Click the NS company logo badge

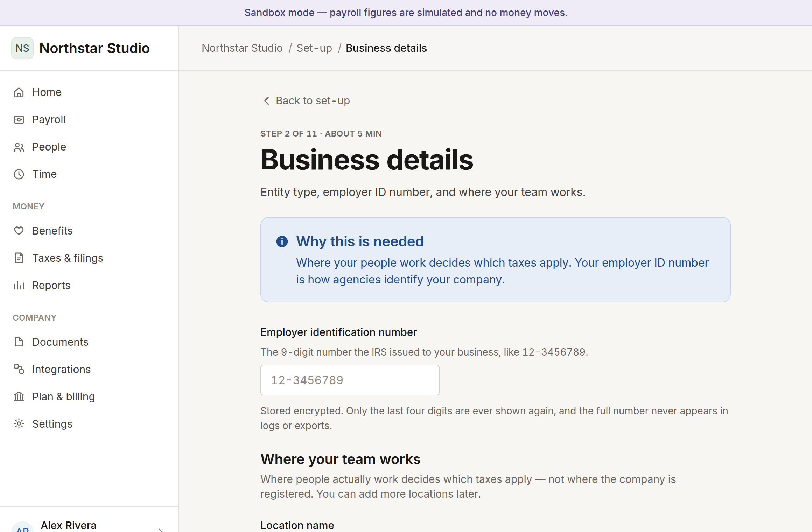(x=22, y=48)
